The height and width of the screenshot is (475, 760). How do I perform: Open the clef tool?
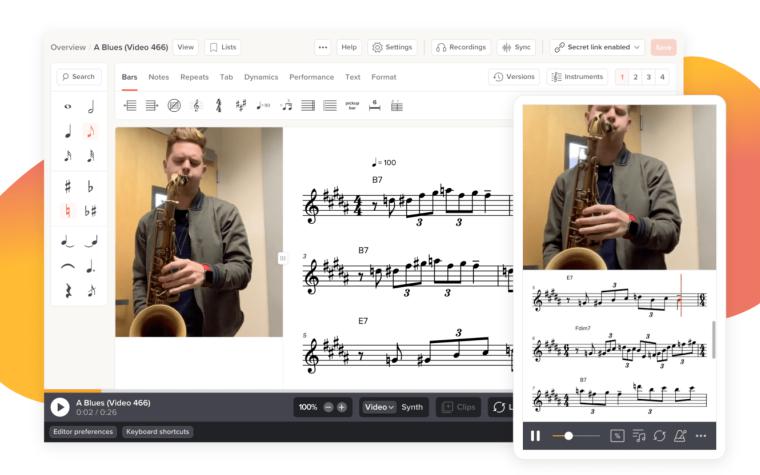(196, 105)
